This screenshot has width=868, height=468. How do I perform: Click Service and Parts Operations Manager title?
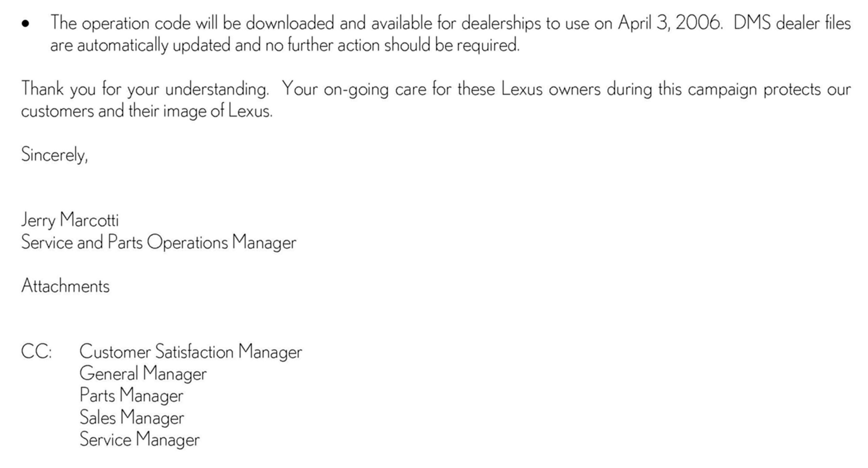159,242
